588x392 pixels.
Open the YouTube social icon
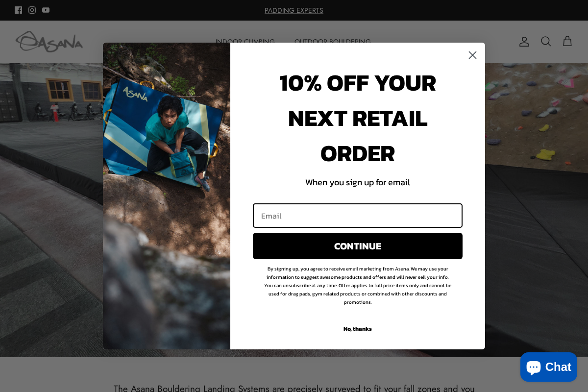[46, 10]
